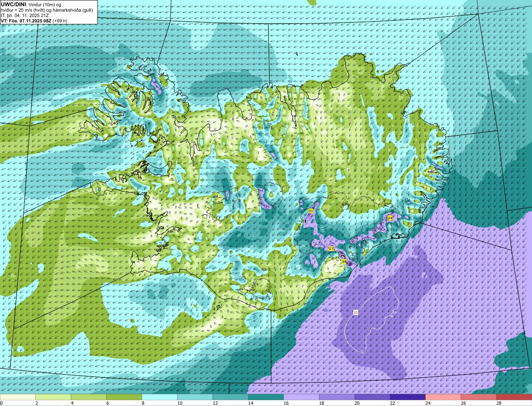Click the legend scale number 8
The width and height of the screenshot is (532, 406).
point(143,403)
